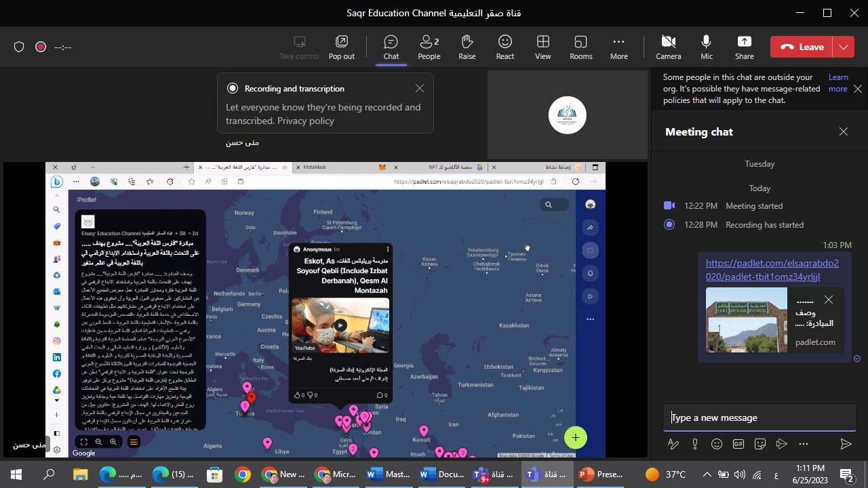This screenshot has height=488, width=868.
Task: Open the Wi-Fi network tray icon
Action: [x=757, y=474]
